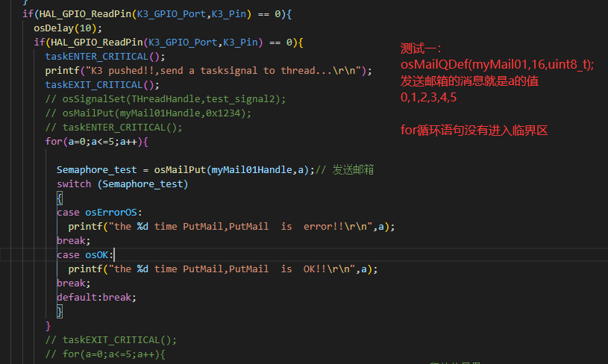This screenshot has height=364, width=608.
Task: Click the "PutMail is OK!!" printf line
Action: pyautogui.click(x=223, y=269)
